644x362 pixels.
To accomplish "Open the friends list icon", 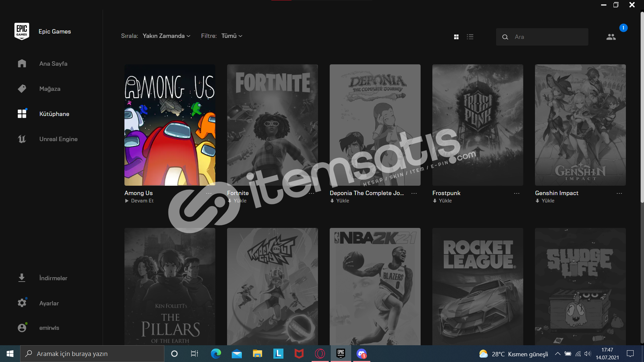I will point(611,37).
